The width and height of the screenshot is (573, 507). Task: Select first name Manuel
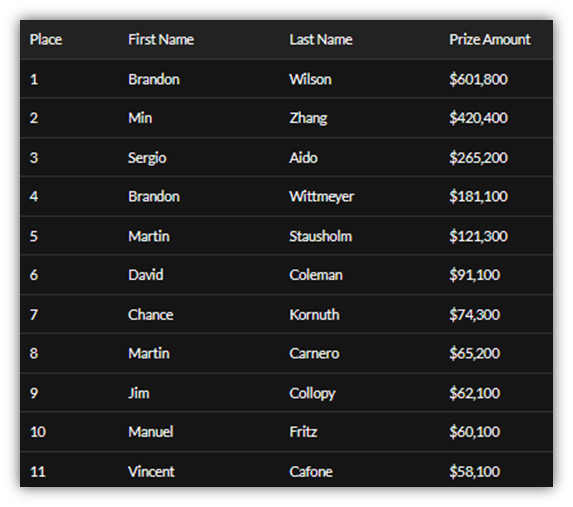tap(151, 432)
